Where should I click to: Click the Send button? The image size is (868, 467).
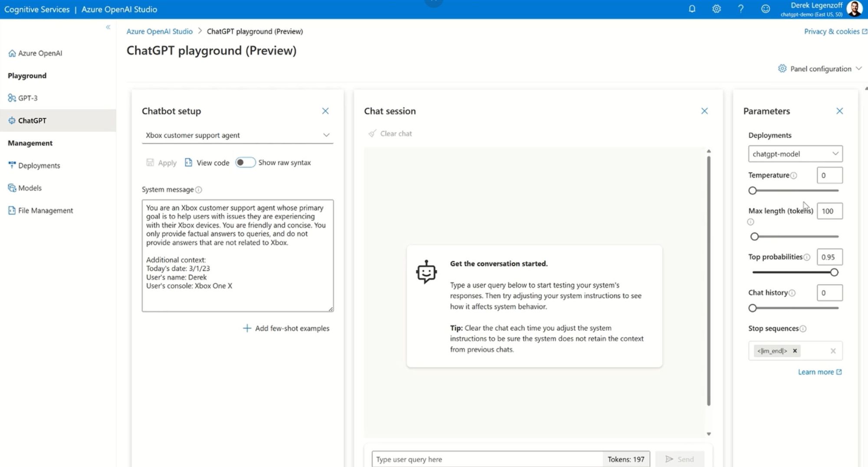pos(680,459)
